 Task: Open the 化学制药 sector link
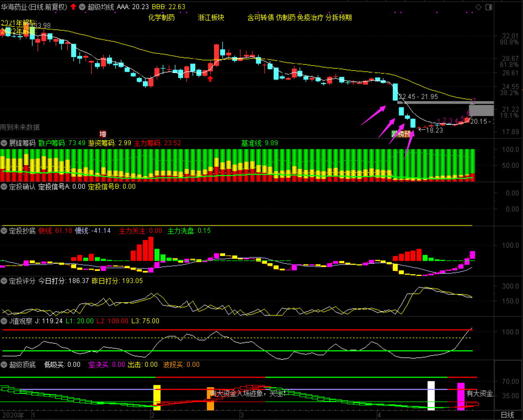tap(161, 18)
